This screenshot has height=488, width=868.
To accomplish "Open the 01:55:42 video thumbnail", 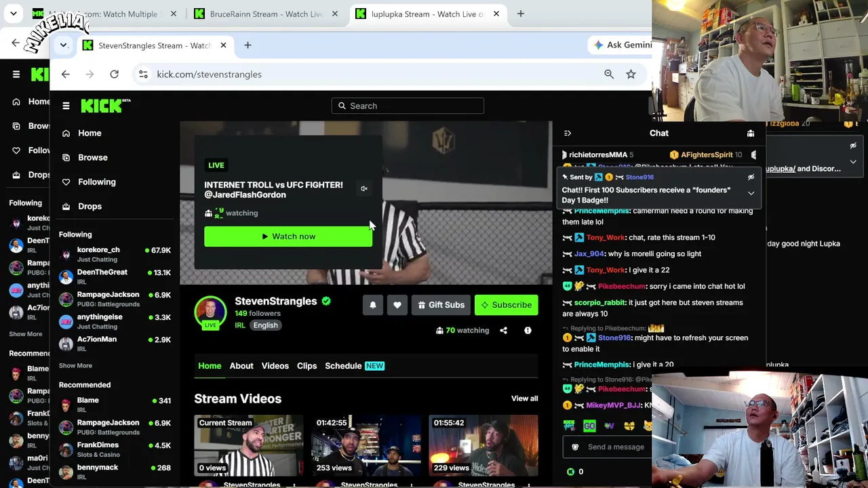I will point(484,445).
